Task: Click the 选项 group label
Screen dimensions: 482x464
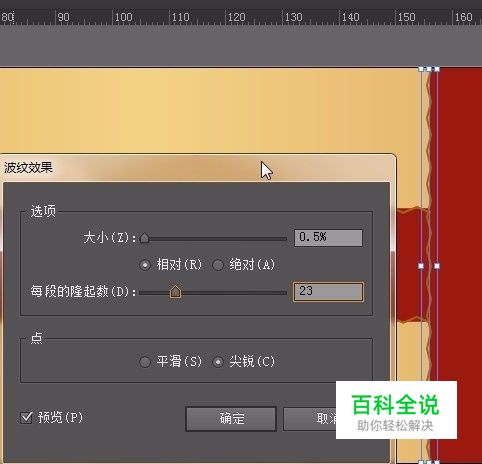Action: [43, 211]
